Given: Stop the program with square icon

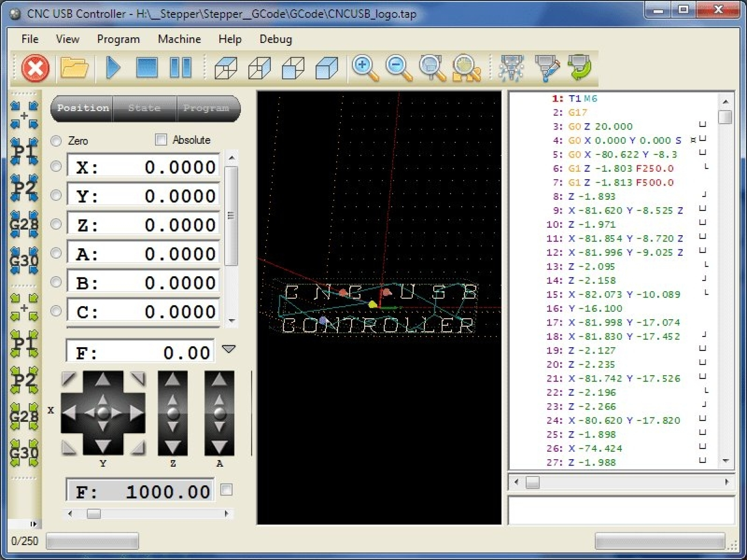Looking at the screenshot, I should [x=147, y=68].
